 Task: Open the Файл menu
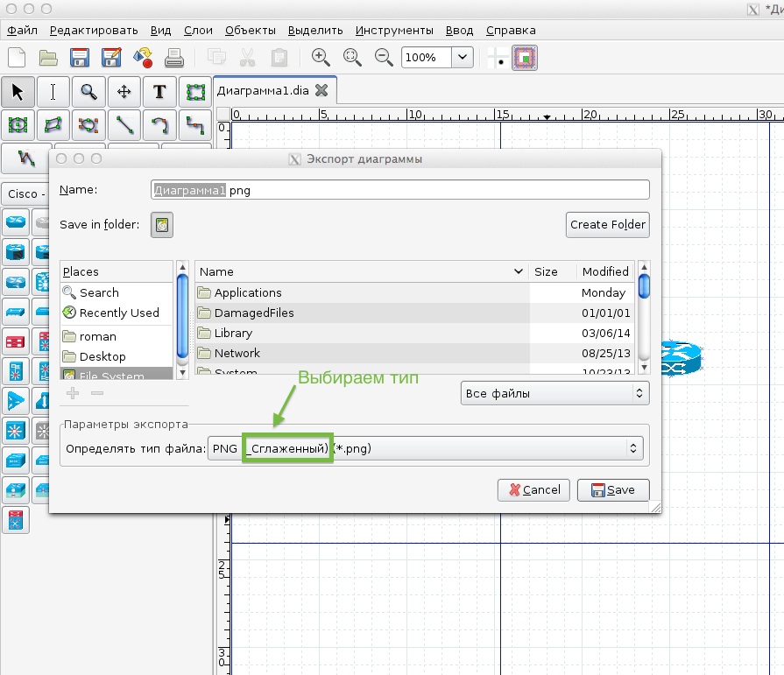pyautogui.click(x=22, y=29)
